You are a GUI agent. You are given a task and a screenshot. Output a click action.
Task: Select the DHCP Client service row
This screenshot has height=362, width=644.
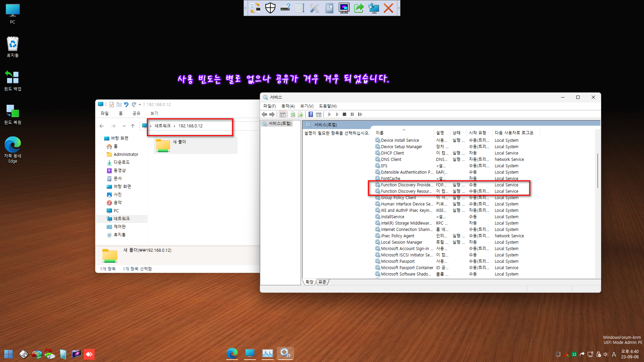coord(457,153)
